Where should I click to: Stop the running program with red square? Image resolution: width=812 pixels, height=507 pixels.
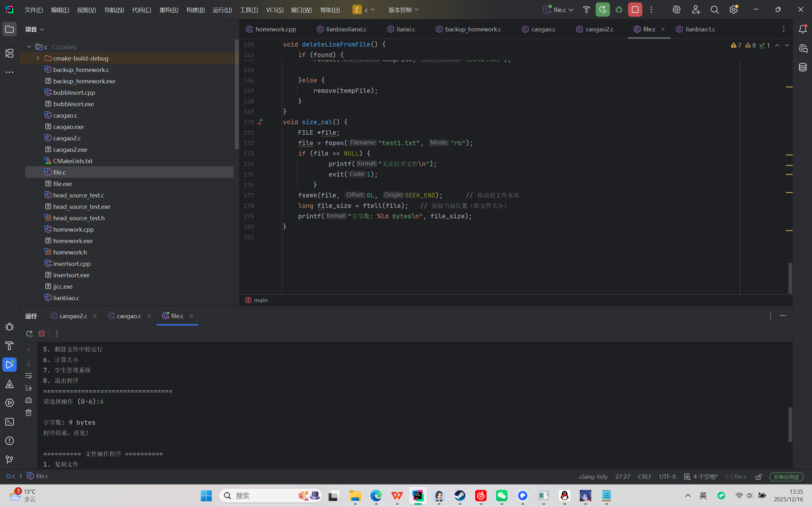[x=635, y=10]
